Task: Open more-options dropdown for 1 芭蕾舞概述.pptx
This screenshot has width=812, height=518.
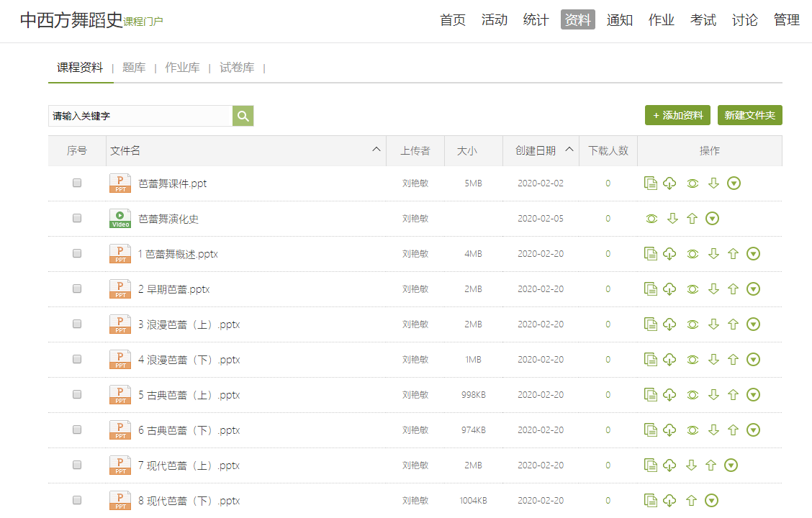Action: [753, 253]
